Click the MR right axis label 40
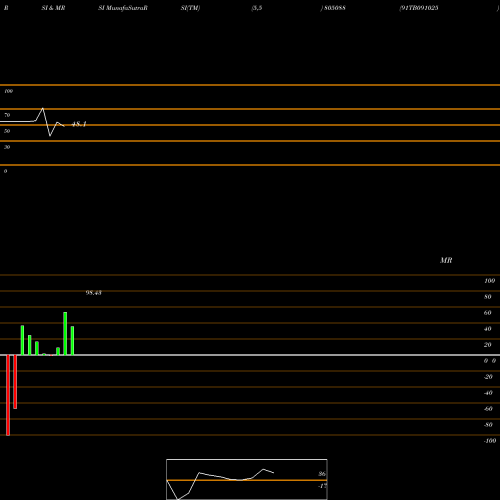 pos(488,329)
